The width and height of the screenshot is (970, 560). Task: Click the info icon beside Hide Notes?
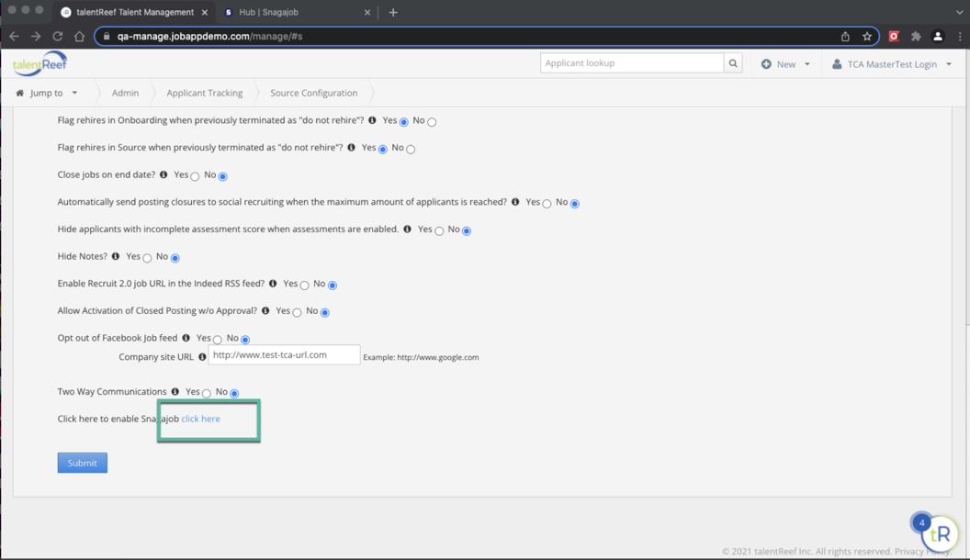(x=115, y=256)
